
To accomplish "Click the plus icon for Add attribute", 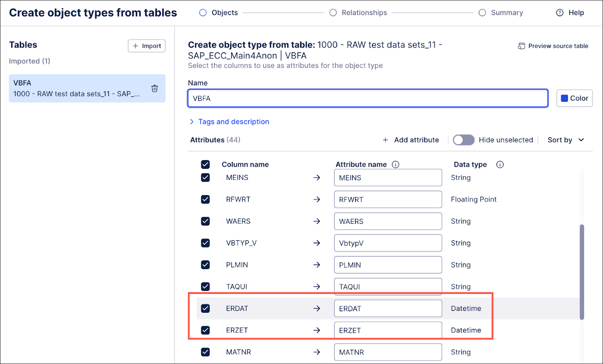I will click(x=385, y=140).
